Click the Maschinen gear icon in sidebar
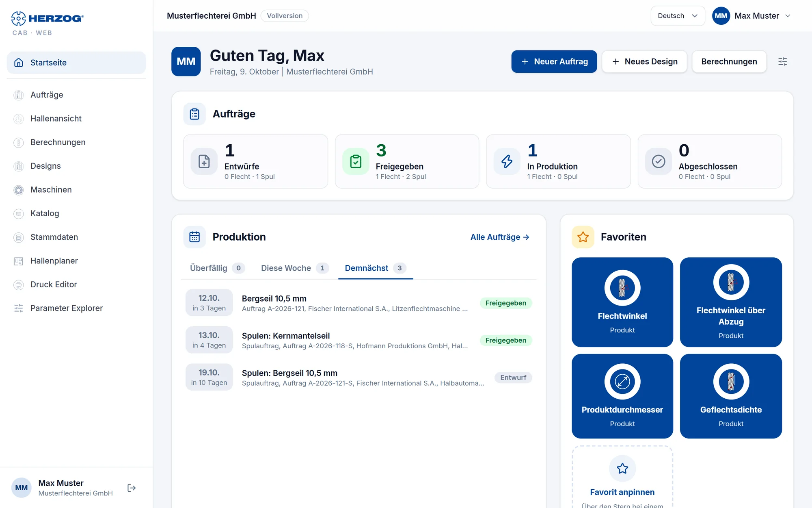 19,190
